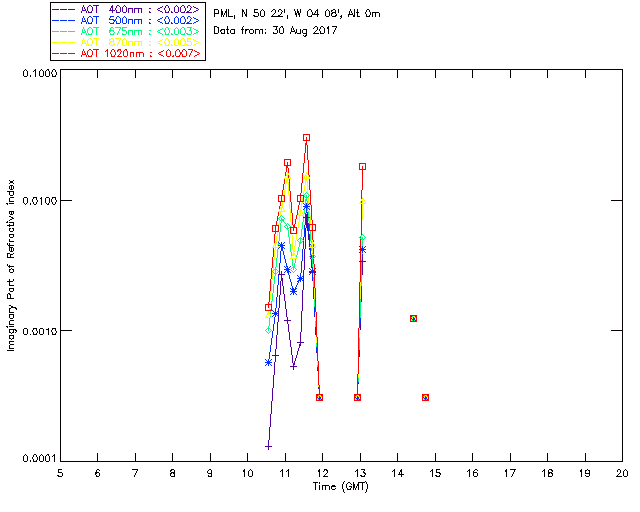640x512 pixels.
Task: Click the x-axis tick label 5
Action: point(60,473)
